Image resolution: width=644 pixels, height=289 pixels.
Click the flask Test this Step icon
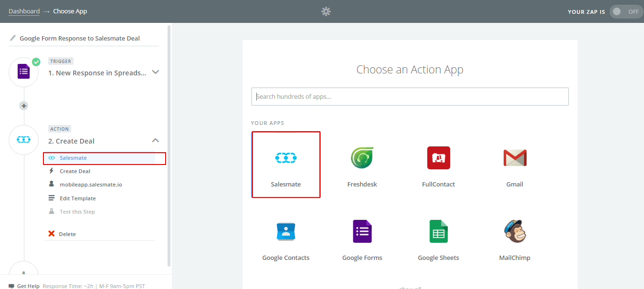point(52,211)
